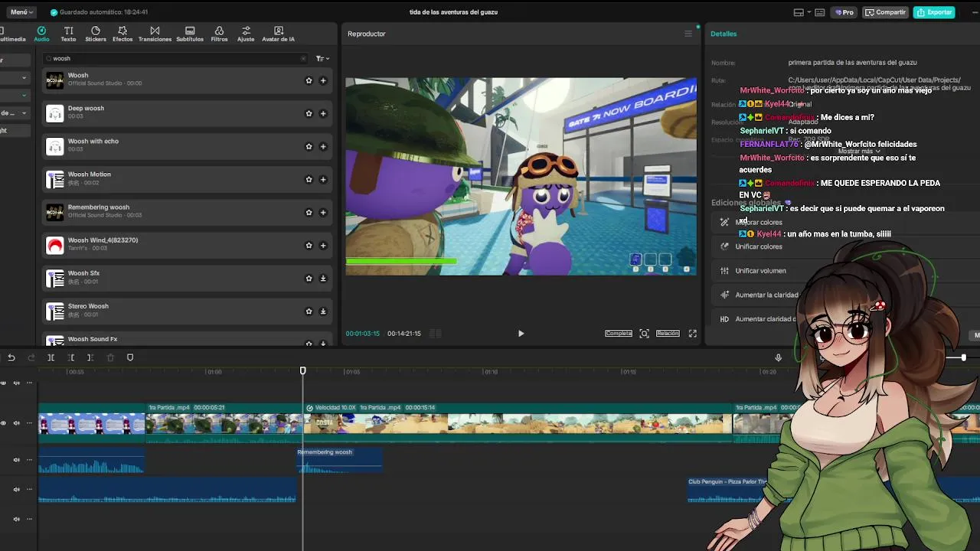
Task: Enter fullscreen preview mode
Action: (x=693, y=334)
